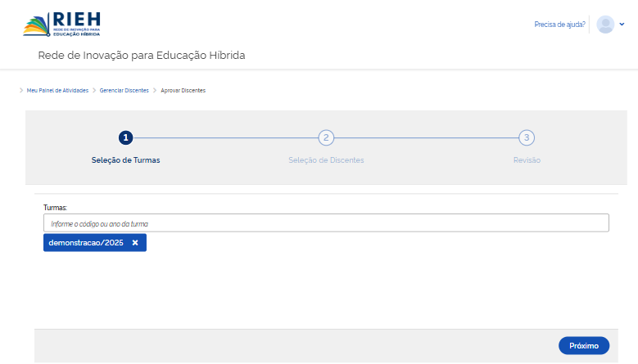Navigate to Gerenciar Discentes breadcrumb
638x364 pixels.
[124, 90]
